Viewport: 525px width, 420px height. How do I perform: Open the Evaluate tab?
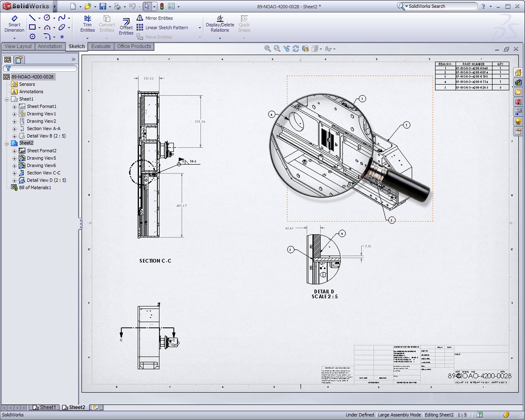coord(101,46)
